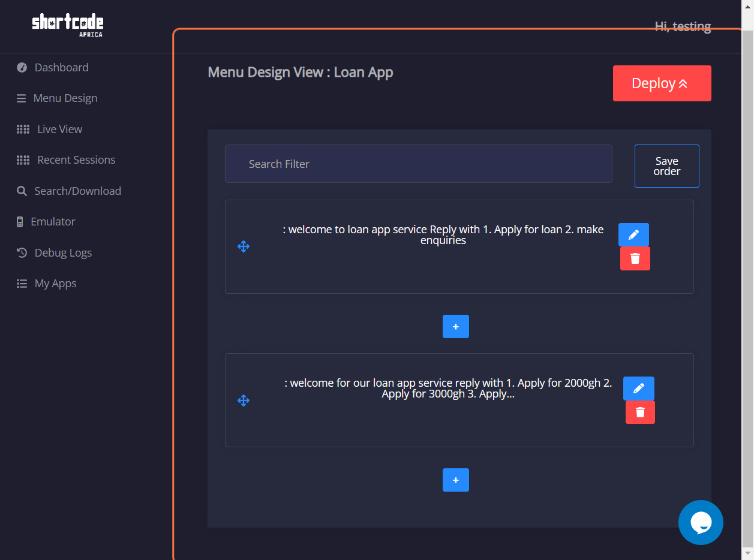Click the move handle on the 'Apply for 2000gh' menu
Screen dimensions: 754x560
tap(244, 401)
